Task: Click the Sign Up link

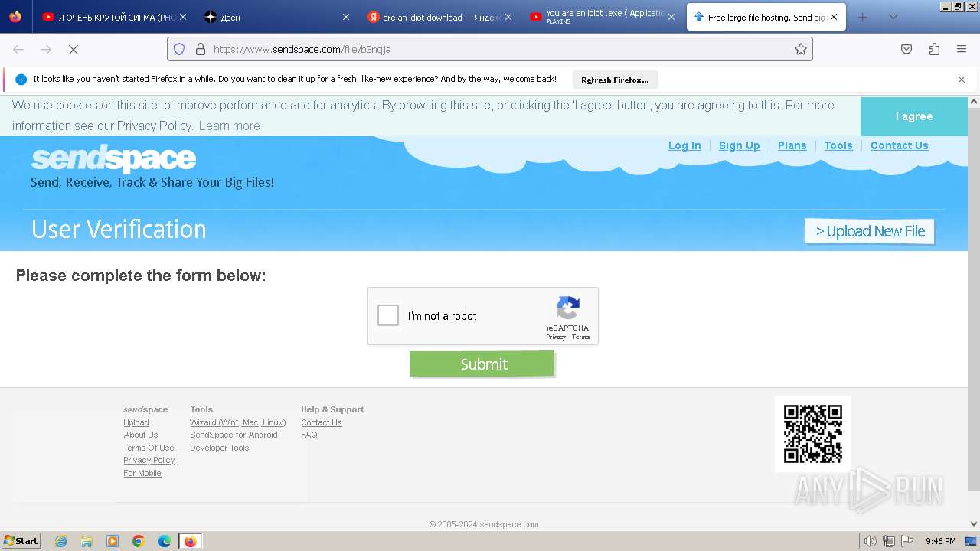Action: tap(739, 145)
